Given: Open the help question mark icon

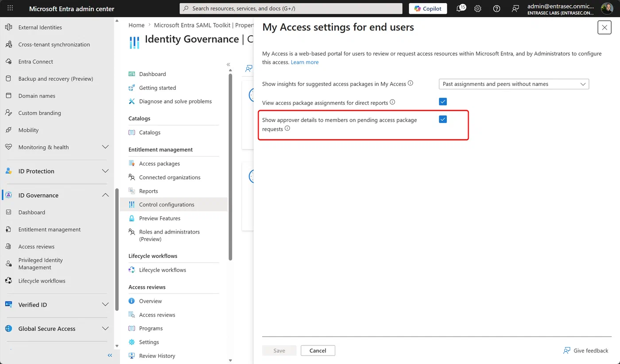Looking at the screenshot, I should tap(496, 8).
